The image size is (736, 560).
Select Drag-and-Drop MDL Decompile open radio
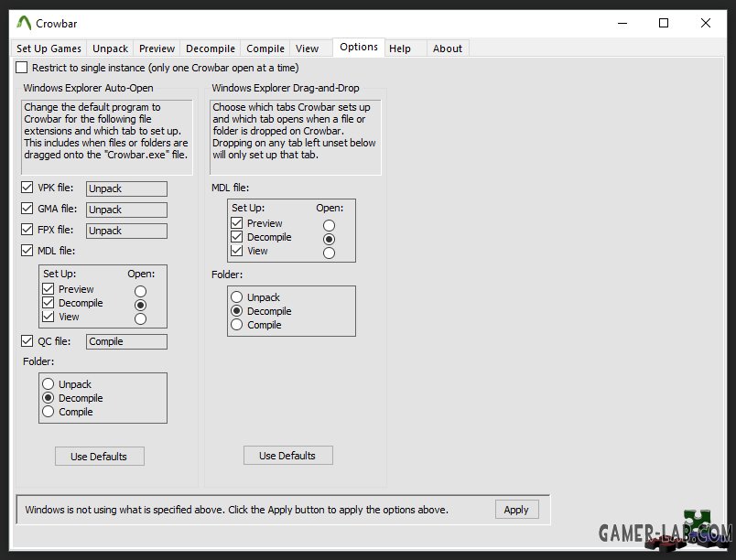[x=329, y=239]
